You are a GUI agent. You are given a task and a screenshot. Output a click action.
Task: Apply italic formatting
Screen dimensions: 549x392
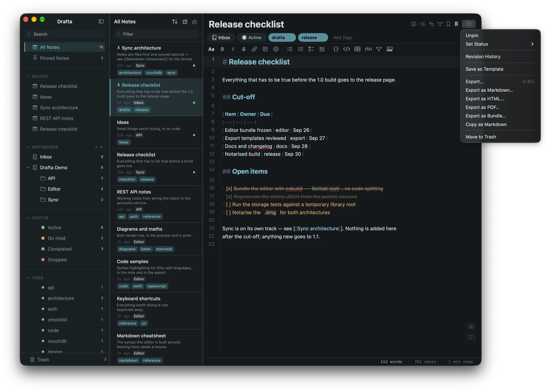(x=233, y=49)
